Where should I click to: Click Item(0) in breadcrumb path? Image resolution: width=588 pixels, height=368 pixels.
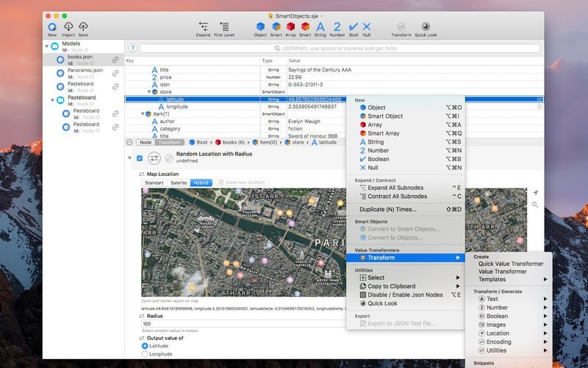click(265, 142)
